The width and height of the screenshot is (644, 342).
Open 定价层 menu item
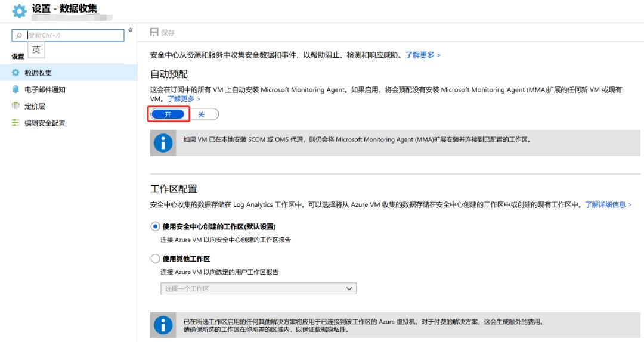(x=35, y=106)
